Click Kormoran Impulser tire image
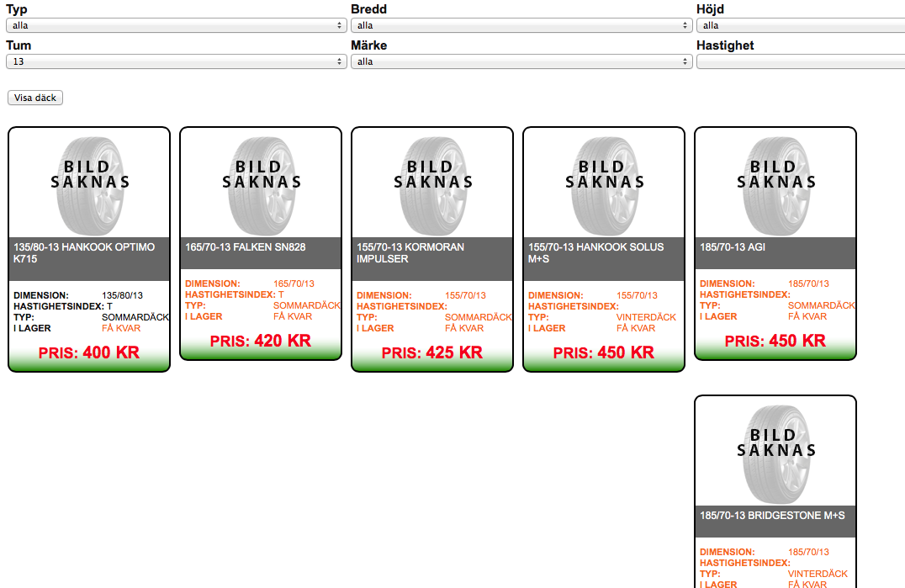Image resolution: width=905 pixels, height=588 pixels. pos(432,186)
